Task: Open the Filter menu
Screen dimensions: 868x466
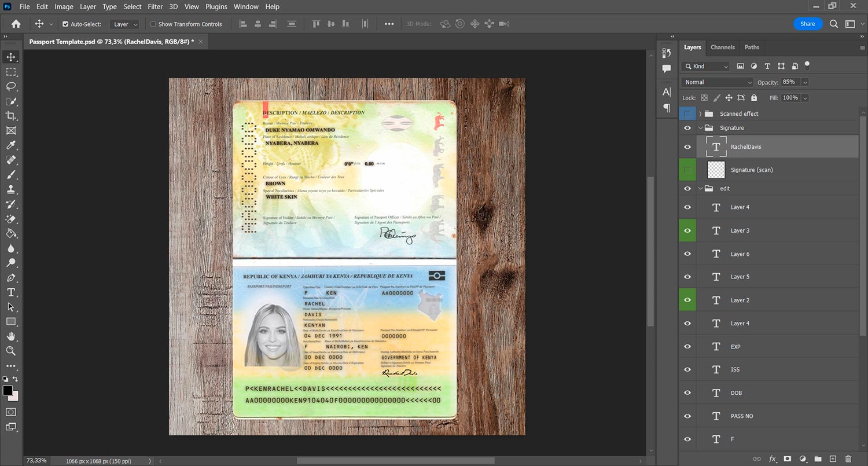Action: pyautogui.click(x=155, y=7)
